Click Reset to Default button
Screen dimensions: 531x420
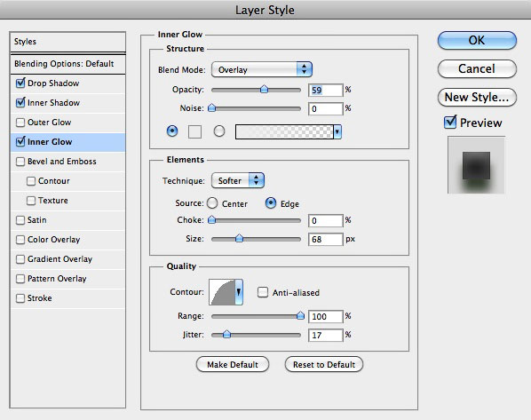(324, 364)
